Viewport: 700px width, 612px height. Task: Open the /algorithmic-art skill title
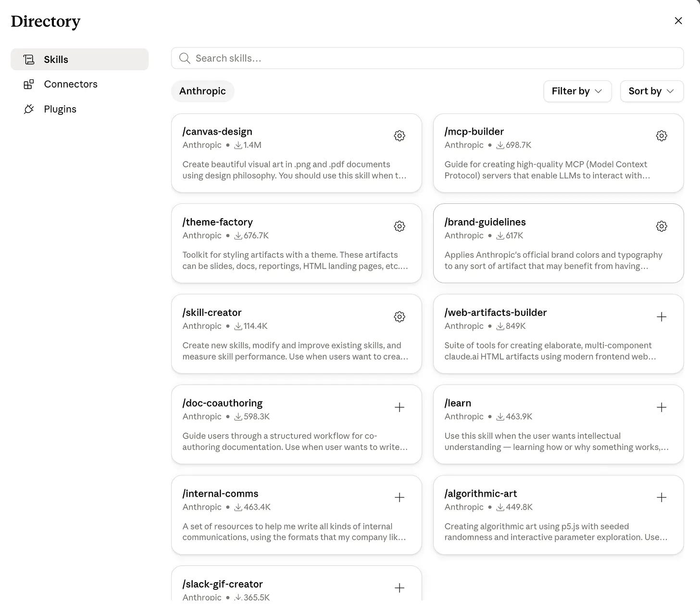click(x=481, y=493)
